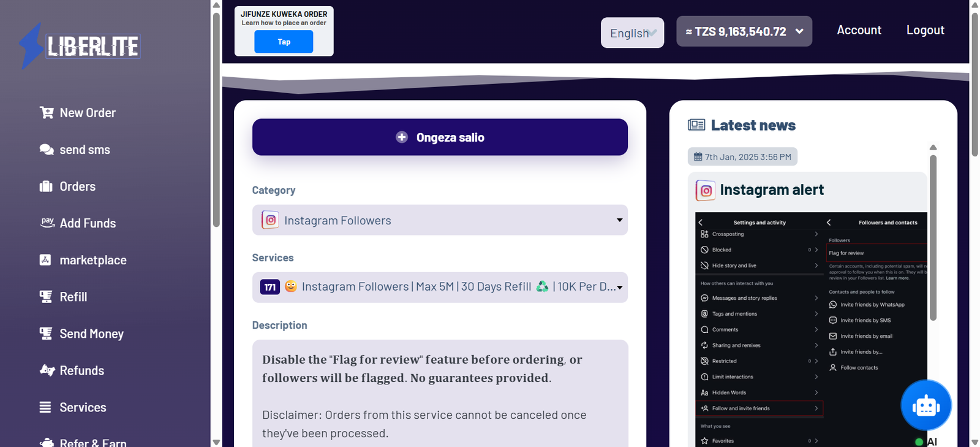Open the Category dropdown Instagram Followers
This screenshot has height=447, width=980.
coord(440,220)
